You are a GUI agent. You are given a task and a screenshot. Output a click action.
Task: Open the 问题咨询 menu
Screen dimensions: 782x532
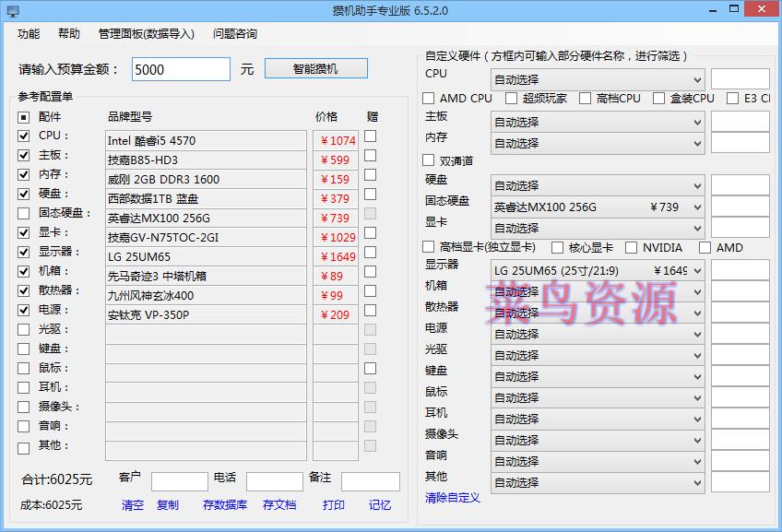235,34
